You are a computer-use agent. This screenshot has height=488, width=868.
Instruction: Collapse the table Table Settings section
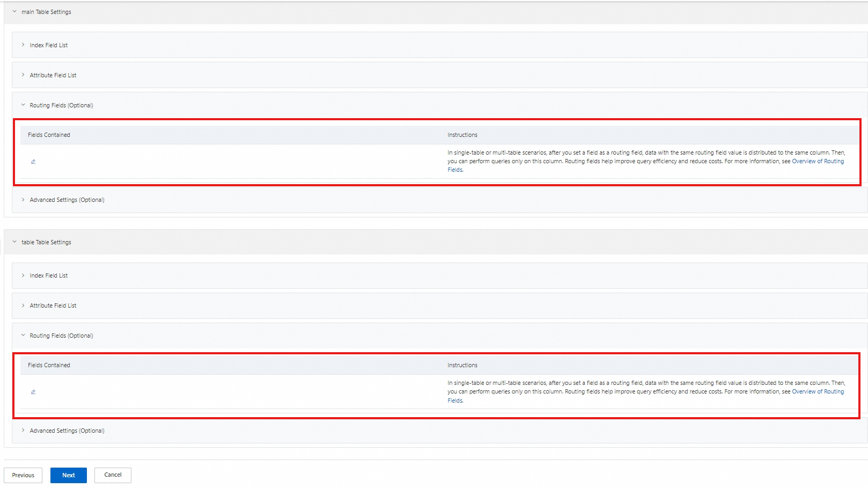coord(14,242)
